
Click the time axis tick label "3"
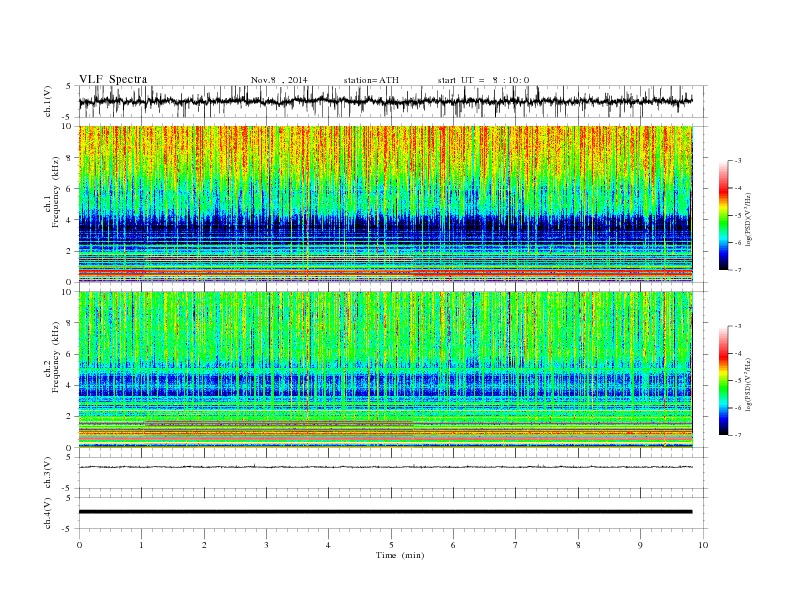coord(266,545)
